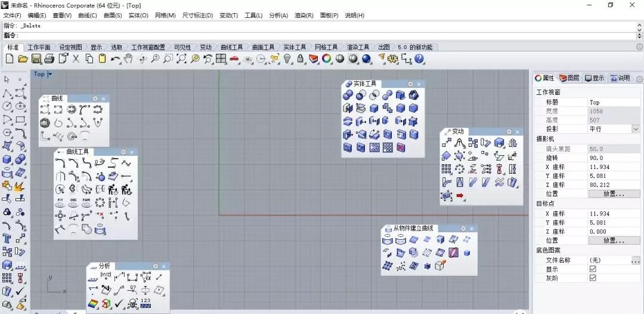This screenshot has width=644, height=314.
Task: Click the 摄影机 位置 放置 button
Action: (x=614, y=194)
